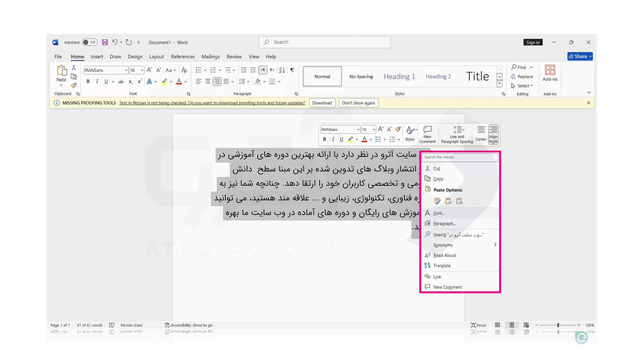644x362 pixels.
Task: Click the Web Layout view icon in status bar
Action: [526, 325]
